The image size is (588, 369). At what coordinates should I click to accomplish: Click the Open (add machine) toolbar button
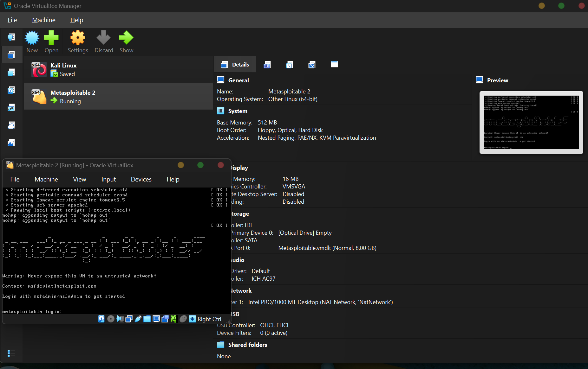(51, 42)
